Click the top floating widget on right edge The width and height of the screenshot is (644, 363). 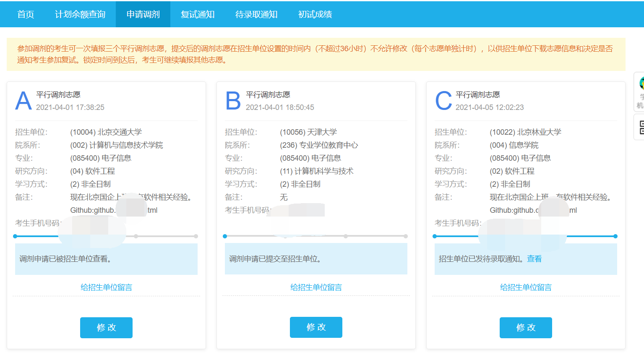click(x=639, y=92)
